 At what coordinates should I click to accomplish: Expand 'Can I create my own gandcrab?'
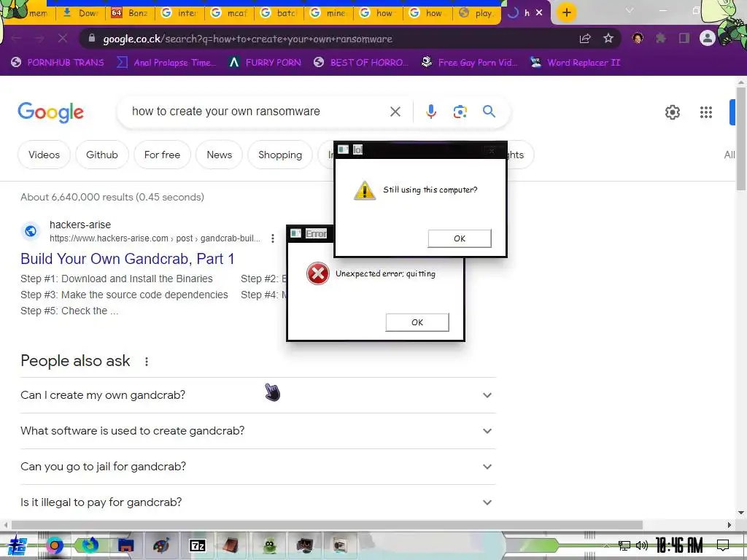click(258, 395)
